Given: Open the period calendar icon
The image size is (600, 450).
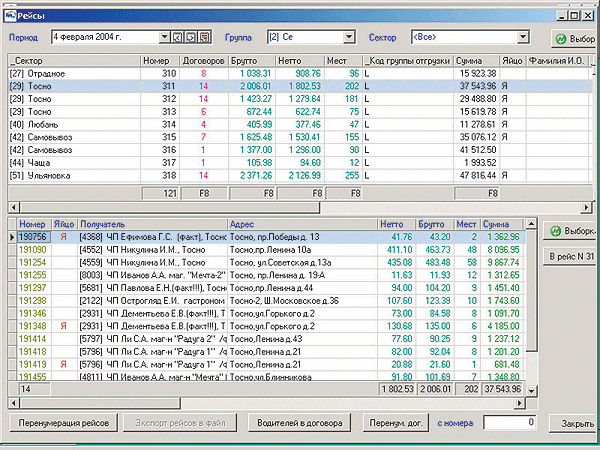Looking at the screenshot, I should (205, 37).
